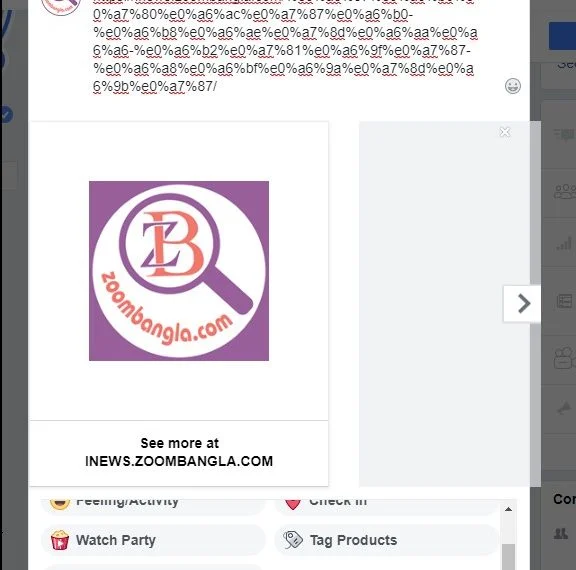Image resolution: width=576 pixels, height=570 pixels.
Task: Click the Watch Party popcorn icon
Action: [x=60, y=540]
